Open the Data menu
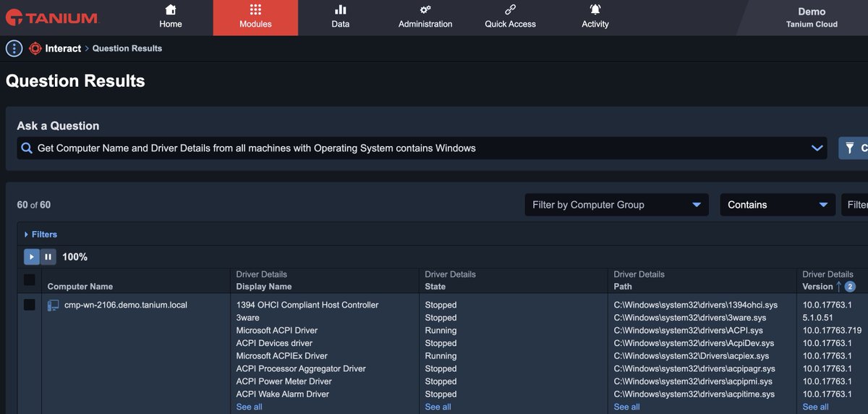This screenshot has height=414, width=868. click(x=341, y=17)
